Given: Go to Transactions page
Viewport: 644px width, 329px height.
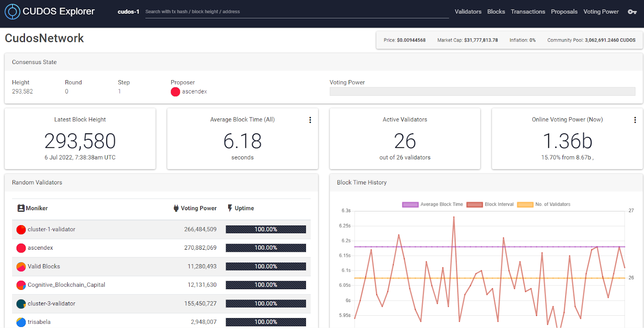Looking at the screenshot, I should (x=528, y=12).
